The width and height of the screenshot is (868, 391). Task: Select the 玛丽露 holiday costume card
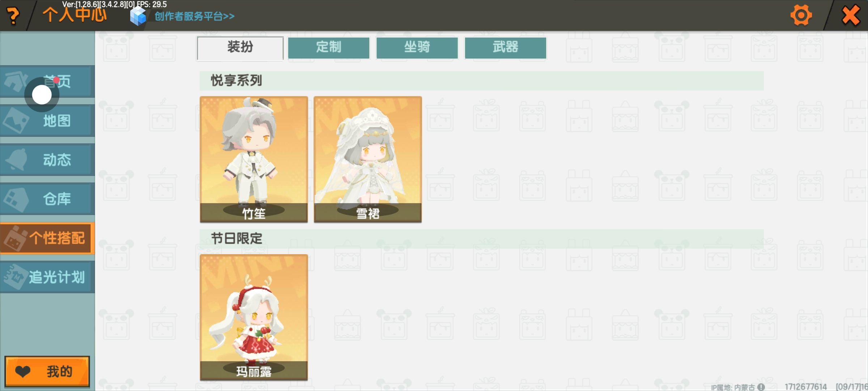(254, 317)
